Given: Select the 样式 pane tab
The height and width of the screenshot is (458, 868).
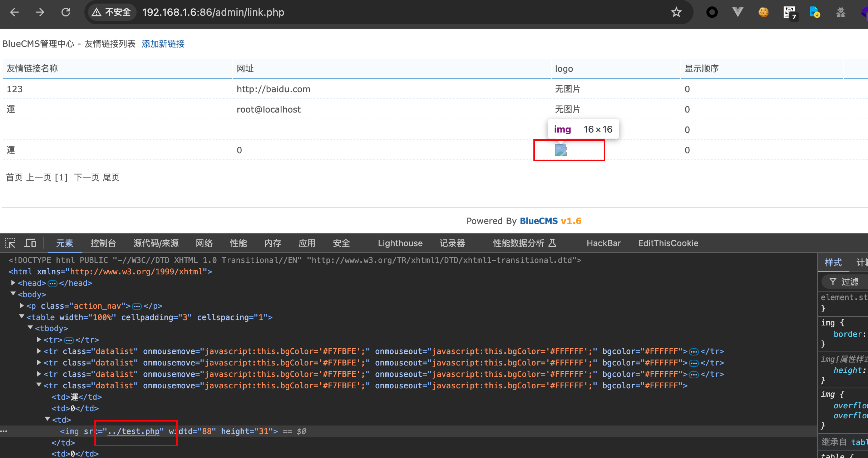Looking at the screenshot, I should tap(833, 263).
